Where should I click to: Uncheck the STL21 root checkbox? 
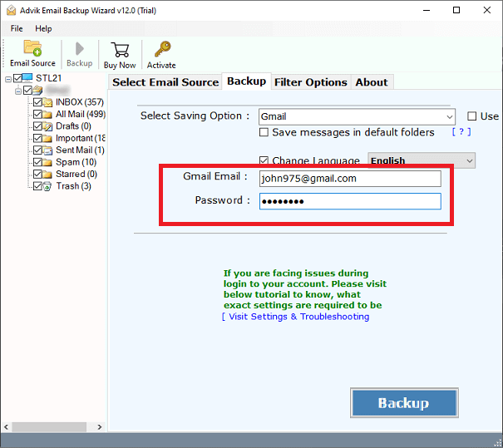pos(17,78)
